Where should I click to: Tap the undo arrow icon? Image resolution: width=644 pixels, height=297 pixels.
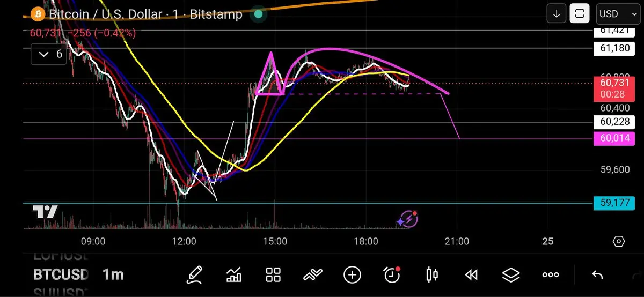[597, 275]
